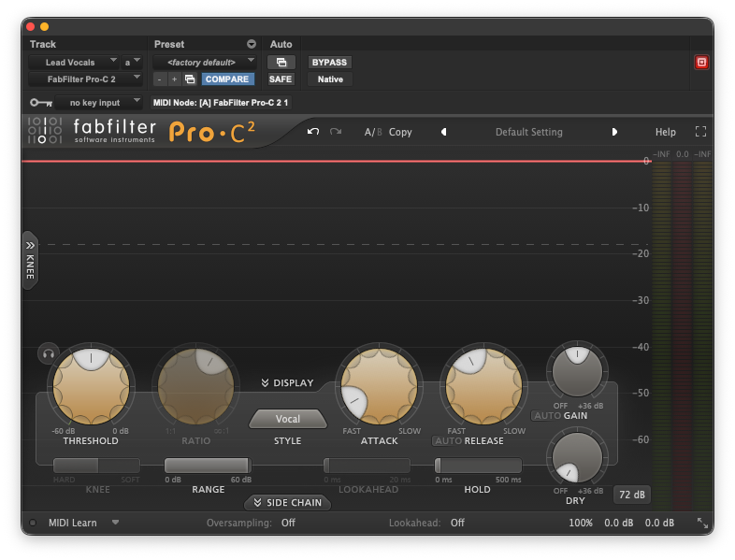Open the Default Setting preset menu
The image size is (735, 560).
tap(528, 132)
